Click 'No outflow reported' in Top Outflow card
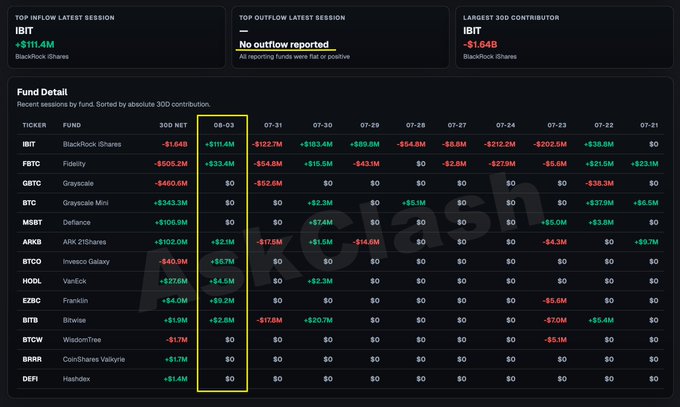 tap(284, 44)
